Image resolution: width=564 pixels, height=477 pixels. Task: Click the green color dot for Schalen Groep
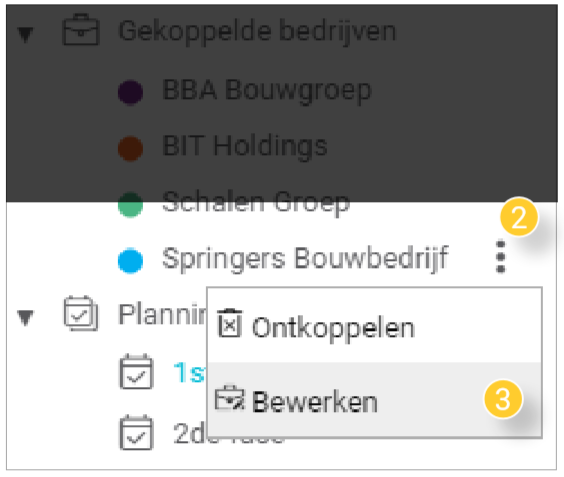[130, 205]
